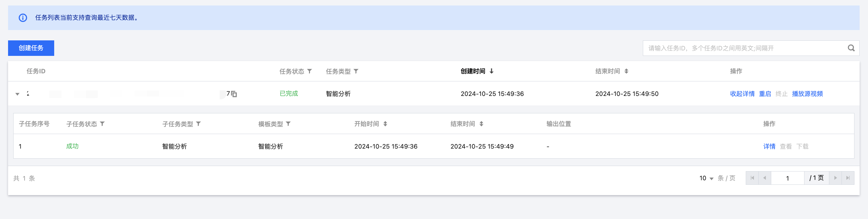This screenshot has height=219, width=868.
Task: Open subtask 详情 link
Action: (769, 146)
